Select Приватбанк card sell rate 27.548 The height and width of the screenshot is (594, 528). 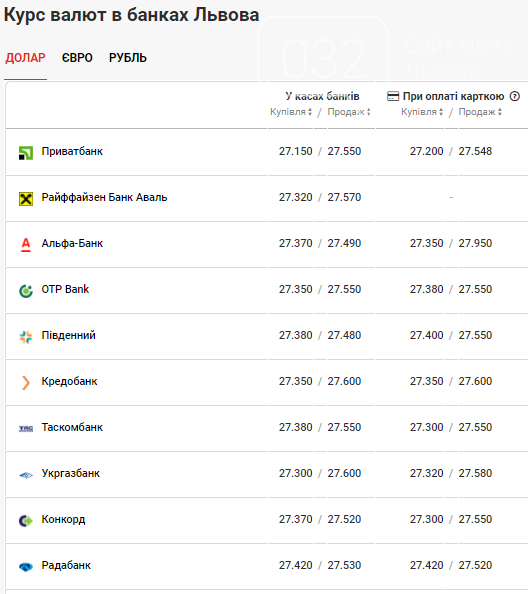point(475,152)
